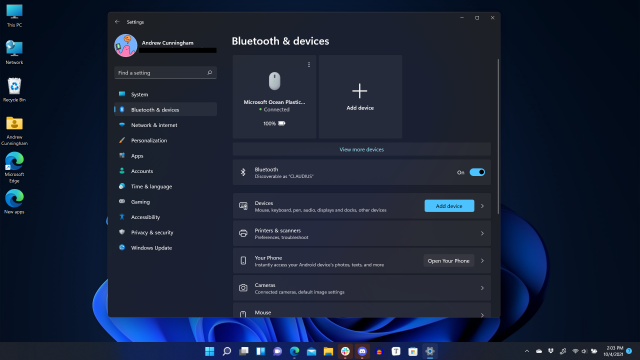
Task: Click the camera icon in Cameras row
Action: coord(243,288)
